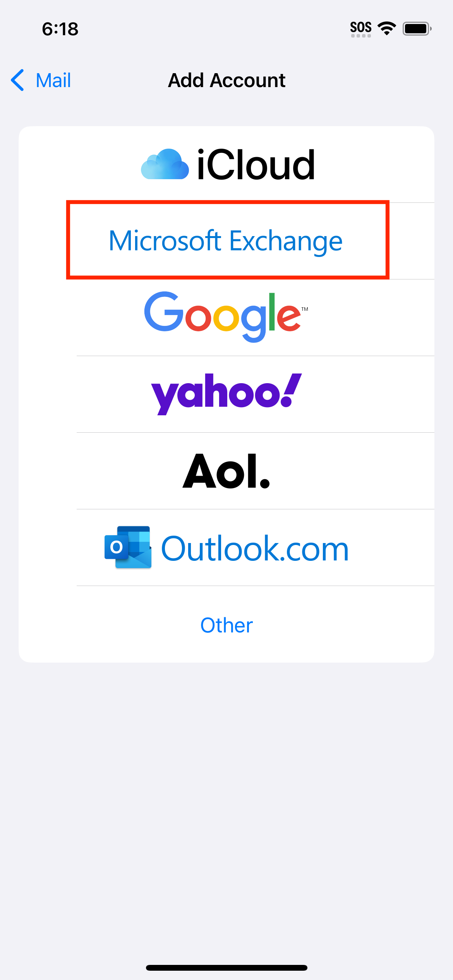Tap the battery indicator in status bar
Screen dimensions: 453x980
pyautogui.click(x=417, y=29)
